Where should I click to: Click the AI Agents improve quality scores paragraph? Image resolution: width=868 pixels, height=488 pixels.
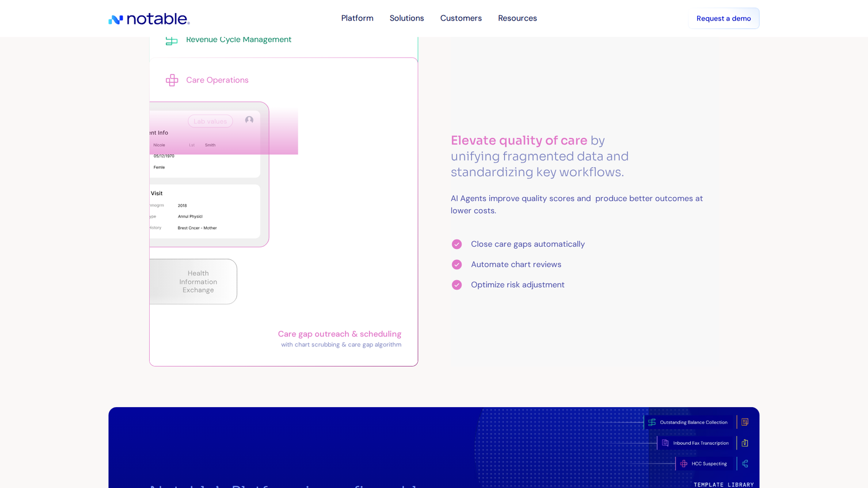(577, 204)
